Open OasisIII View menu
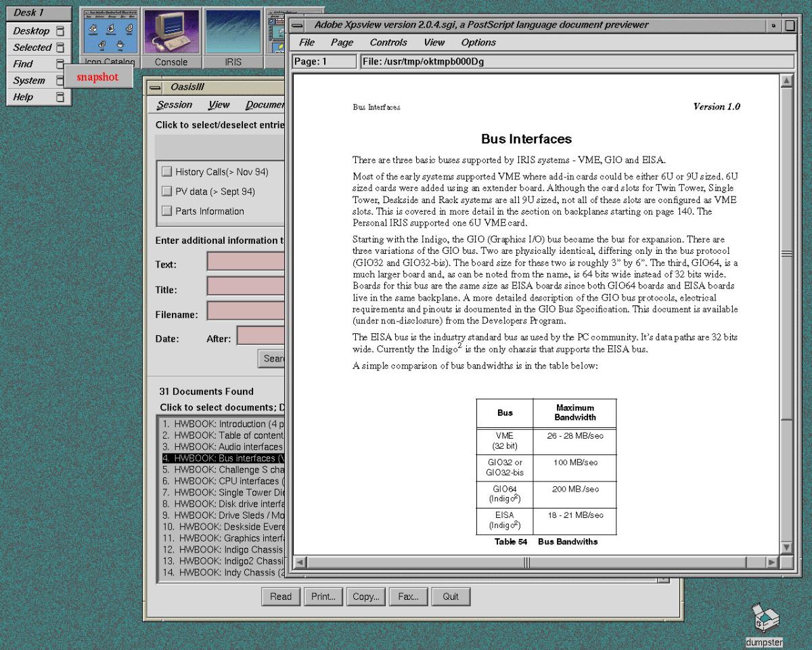Viewport: 812px width, 650px height. 219,105
